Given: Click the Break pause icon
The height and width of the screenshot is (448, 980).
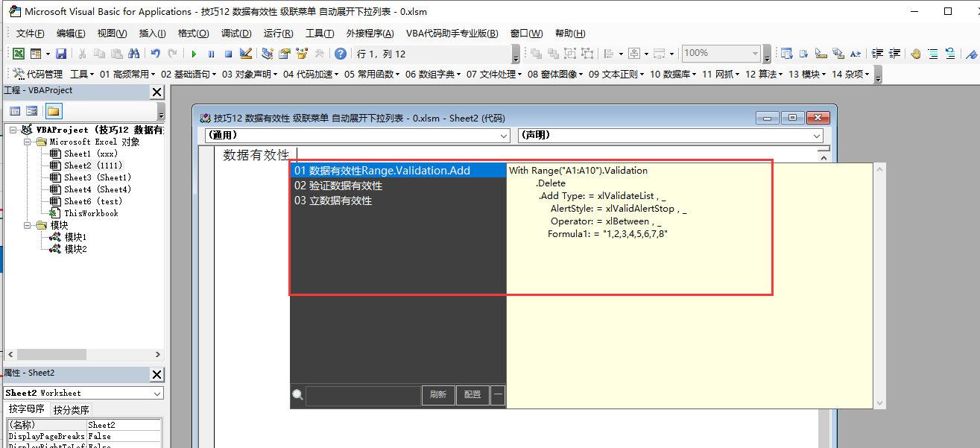Looking at the screenshot, I should (x=211, y=54).
